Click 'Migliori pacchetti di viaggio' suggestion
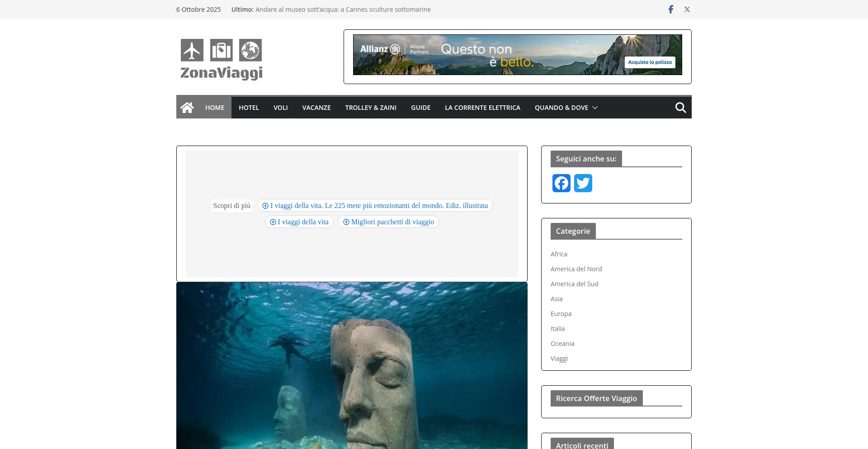Screen dimensions: 868x449 click(x=388, y=222)
